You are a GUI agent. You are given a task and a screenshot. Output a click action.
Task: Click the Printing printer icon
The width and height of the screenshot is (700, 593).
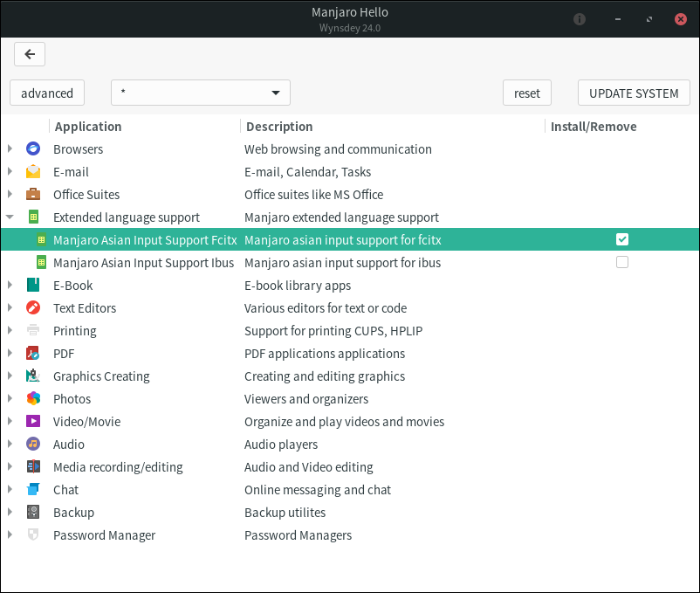(x=33, y=330)
